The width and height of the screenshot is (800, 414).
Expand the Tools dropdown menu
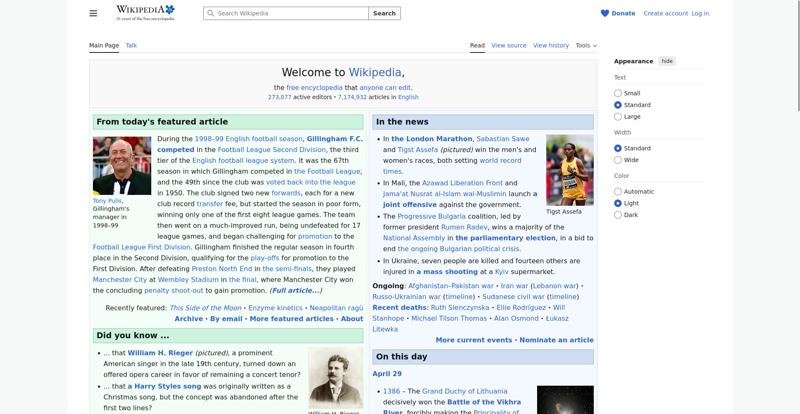586,45
